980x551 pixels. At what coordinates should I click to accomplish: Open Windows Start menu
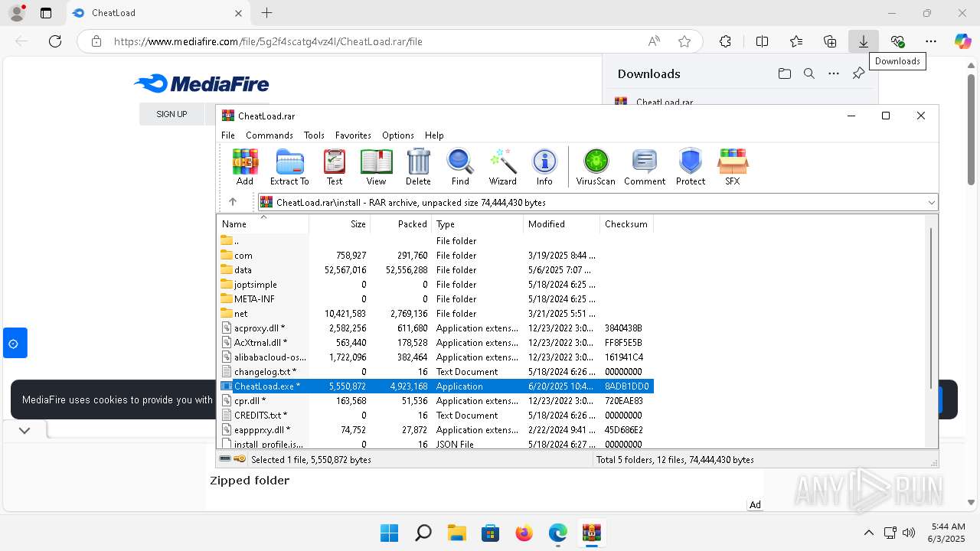[x=389, y=533]
